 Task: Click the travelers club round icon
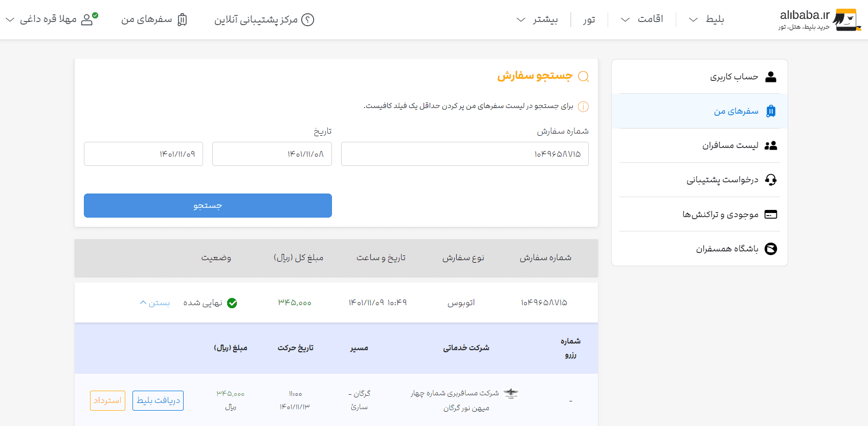[771, 249]
